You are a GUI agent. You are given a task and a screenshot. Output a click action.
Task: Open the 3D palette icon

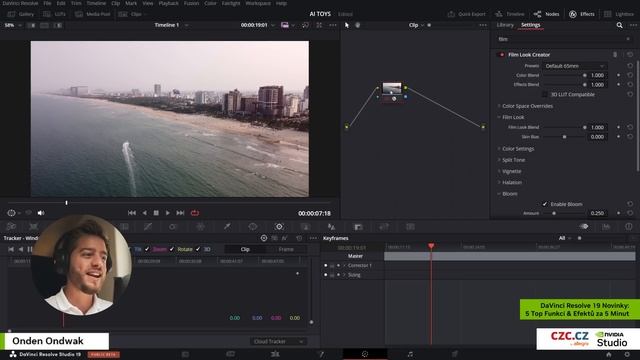[410, 227]
